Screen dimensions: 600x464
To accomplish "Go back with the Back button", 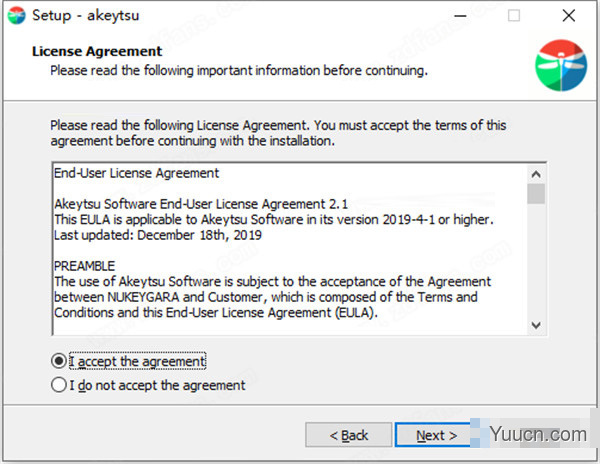I will click(x=349, y=435).
